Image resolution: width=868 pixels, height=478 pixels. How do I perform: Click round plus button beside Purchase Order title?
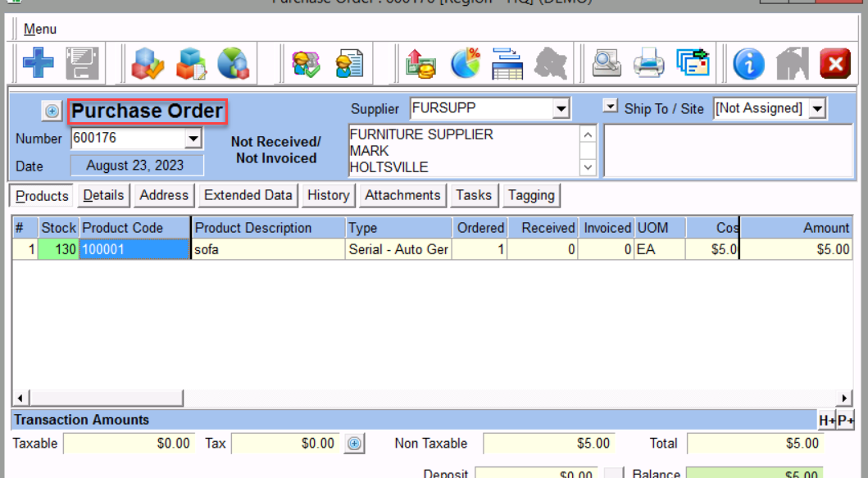pos(52,111)
